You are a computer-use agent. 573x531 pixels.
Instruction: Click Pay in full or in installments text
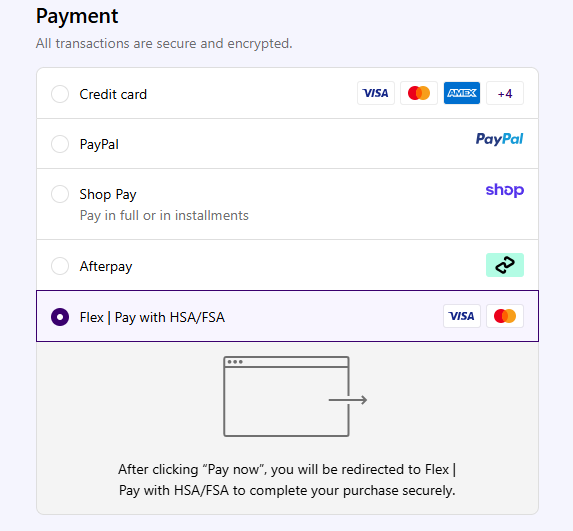(x=164, y=216)
